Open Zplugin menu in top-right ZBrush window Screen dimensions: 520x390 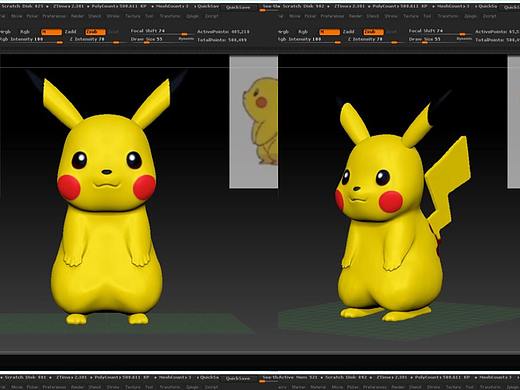pos(470,16)
